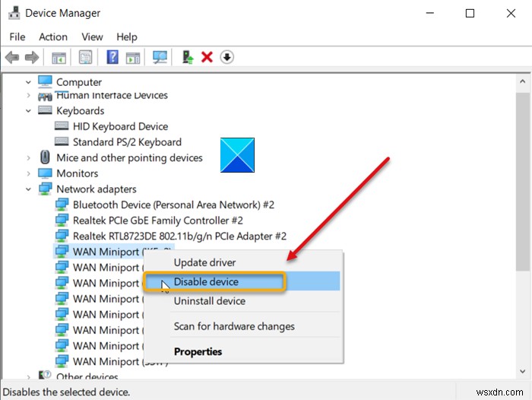This screenshot has width=532, height=400.
Task: Select Bluetooth Device (Personal Area Network) #2
Action: (173, 205)
